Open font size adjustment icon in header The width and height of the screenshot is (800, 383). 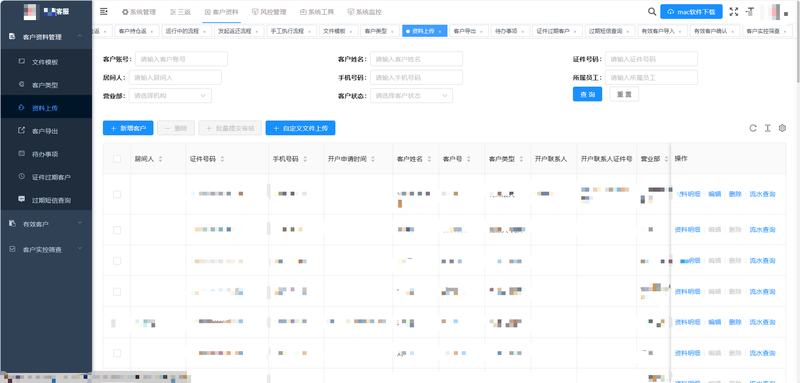click(749, 12)
